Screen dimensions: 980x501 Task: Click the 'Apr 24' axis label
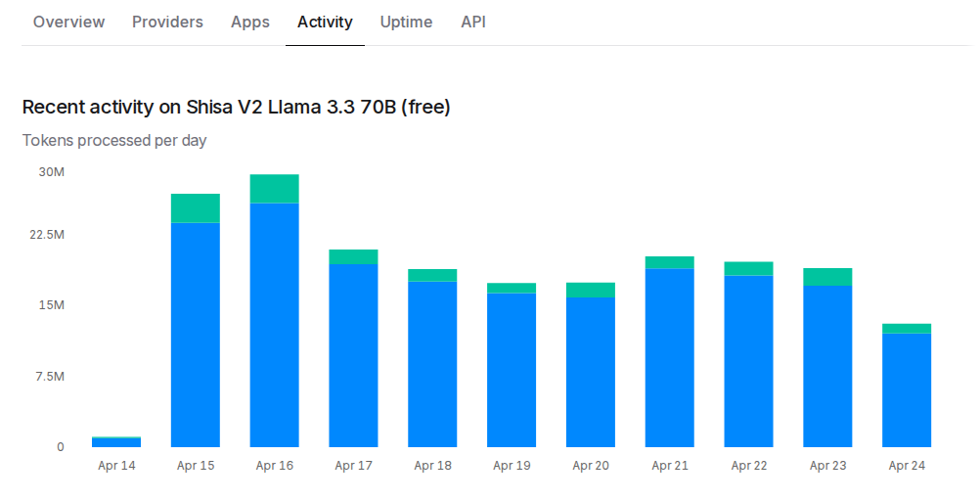tap(907, 466)
